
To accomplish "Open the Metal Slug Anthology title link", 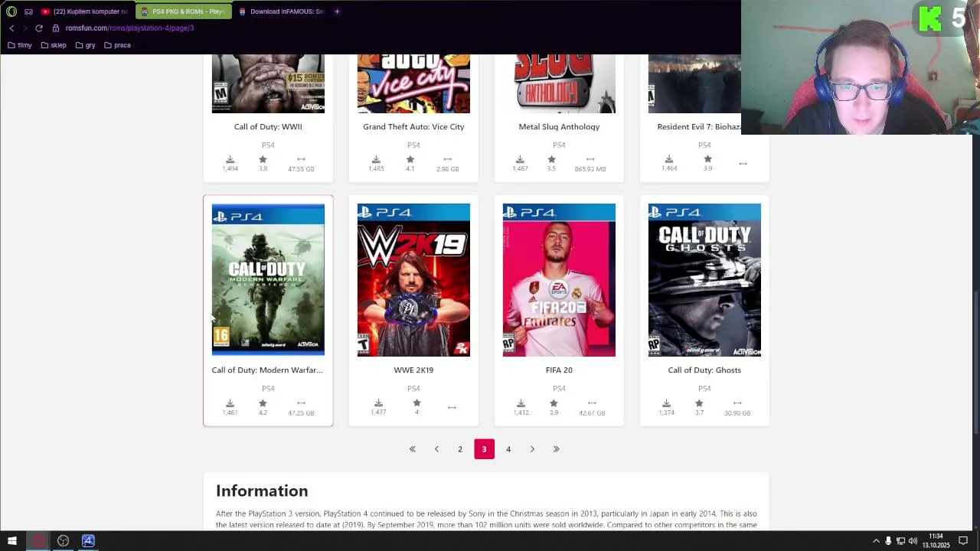I will click(559, 127).
